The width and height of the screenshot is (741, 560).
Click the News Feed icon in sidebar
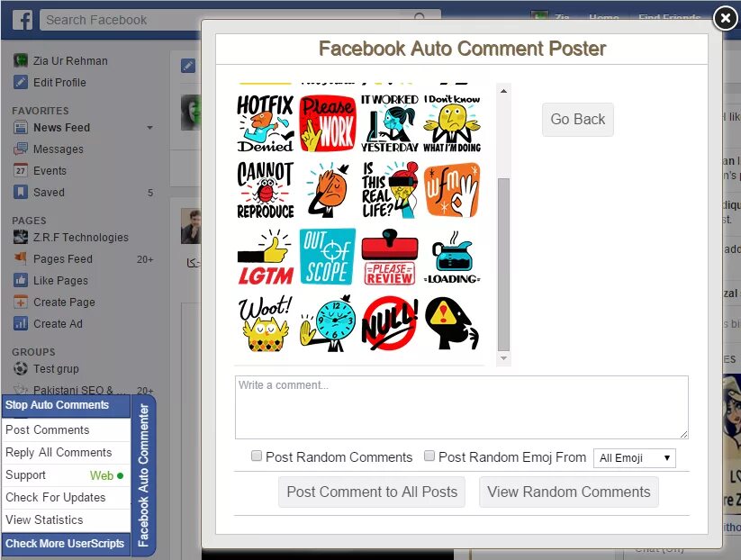(x=21, y=128)
